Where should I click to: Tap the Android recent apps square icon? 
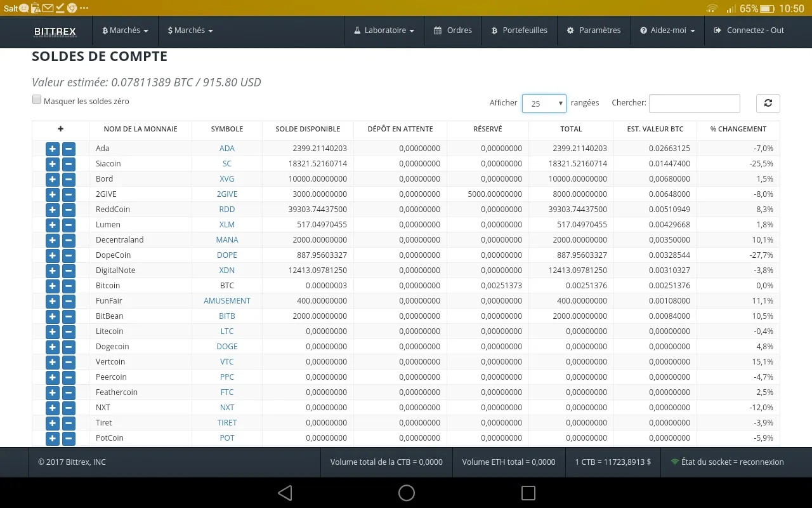pyautogui.click(x=528, y=493)
